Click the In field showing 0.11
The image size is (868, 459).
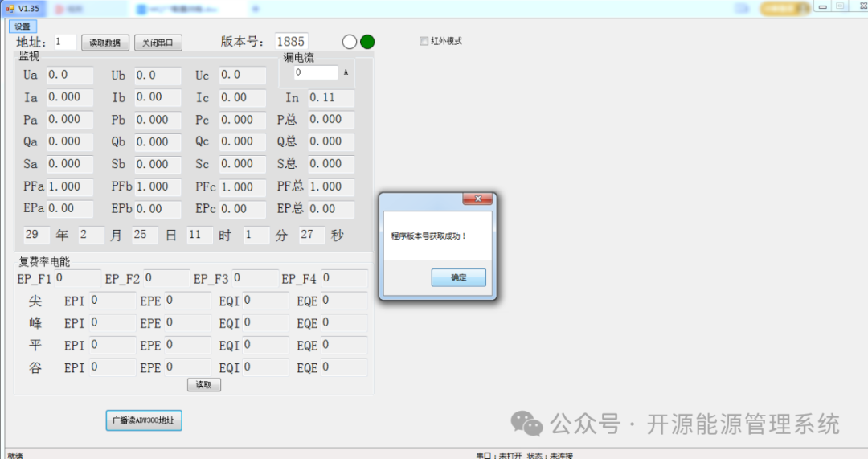point(331,98)
